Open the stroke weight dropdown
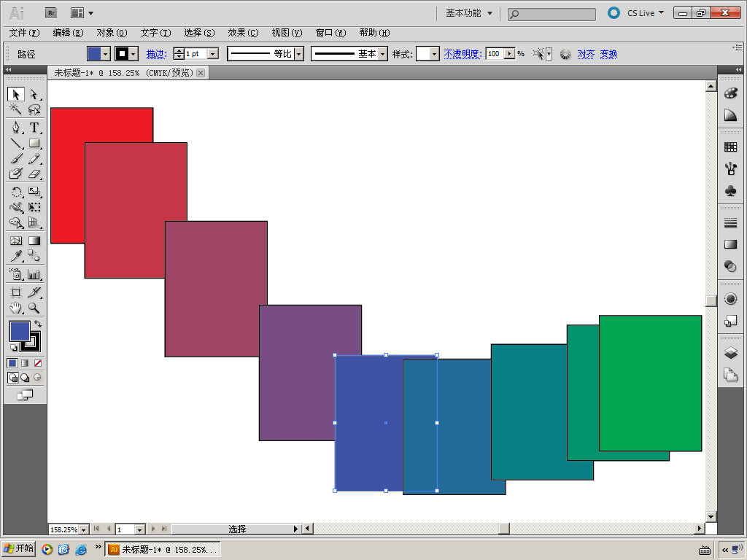The image size is (747, 560). tap(214, 54)
